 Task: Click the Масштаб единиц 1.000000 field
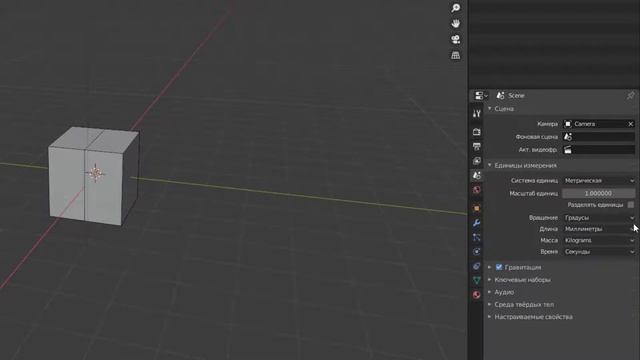[x=599, y=193]
